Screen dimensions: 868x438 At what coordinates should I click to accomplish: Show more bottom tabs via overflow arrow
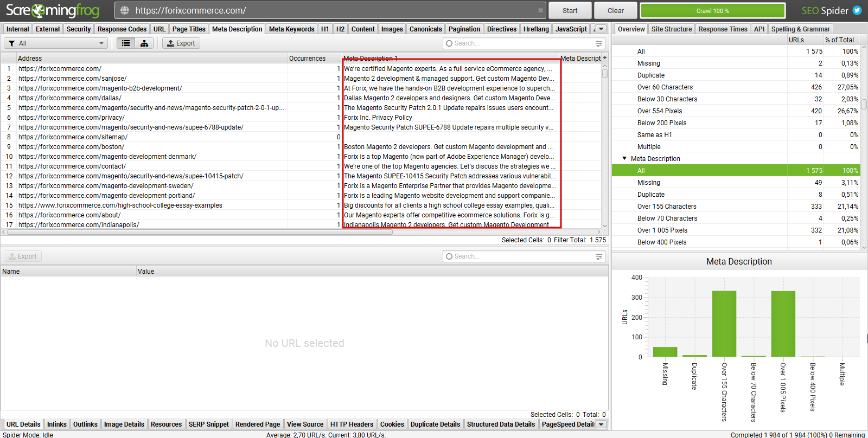pos(601,424)
